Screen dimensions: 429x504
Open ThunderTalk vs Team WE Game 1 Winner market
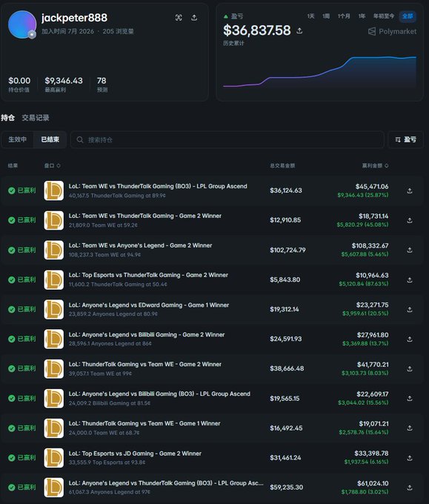[144, 423]
